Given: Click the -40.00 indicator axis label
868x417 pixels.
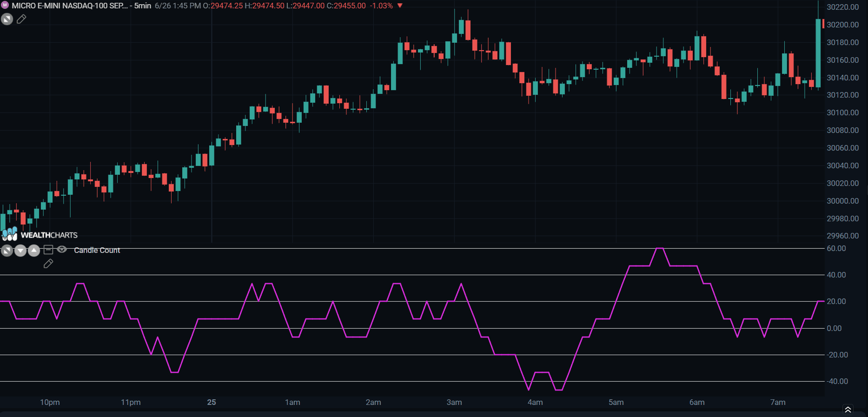Looking at the screenshot, I should (837, 381).
